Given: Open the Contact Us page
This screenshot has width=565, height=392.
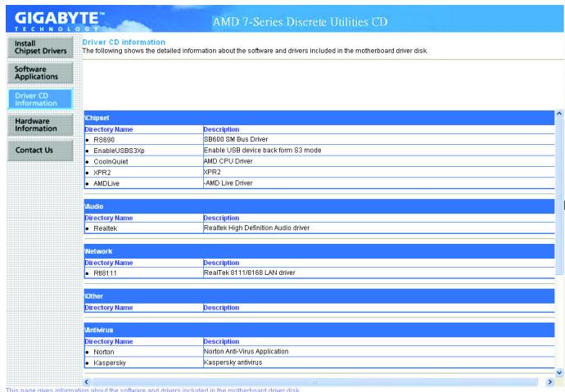Looking at the screenshot, I should pos(40,150).
